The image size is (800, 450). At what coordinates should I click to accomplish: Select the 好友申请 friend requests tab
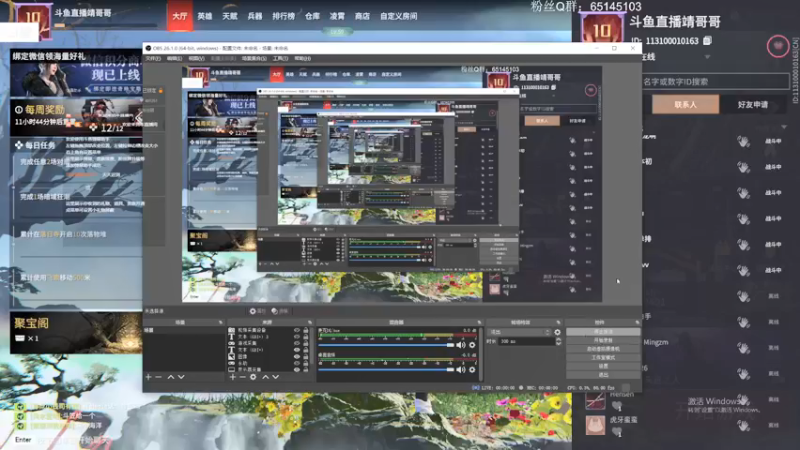click(753, 105)
